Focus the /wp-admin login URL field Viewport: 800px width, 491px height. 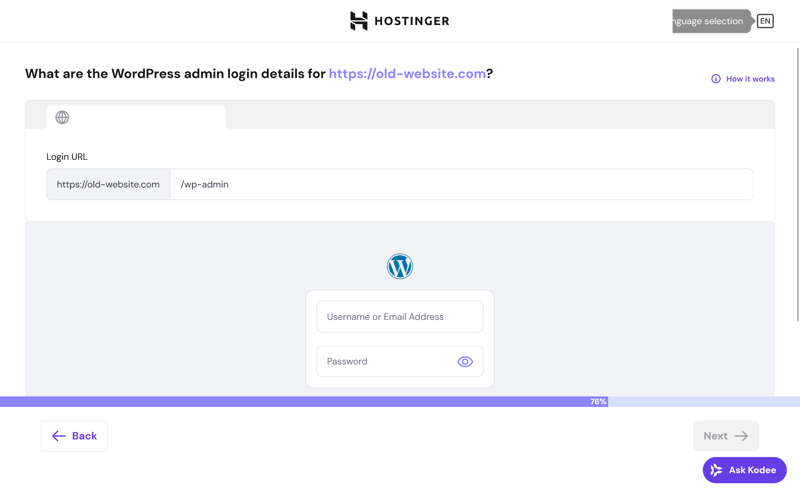pos(461,184)
